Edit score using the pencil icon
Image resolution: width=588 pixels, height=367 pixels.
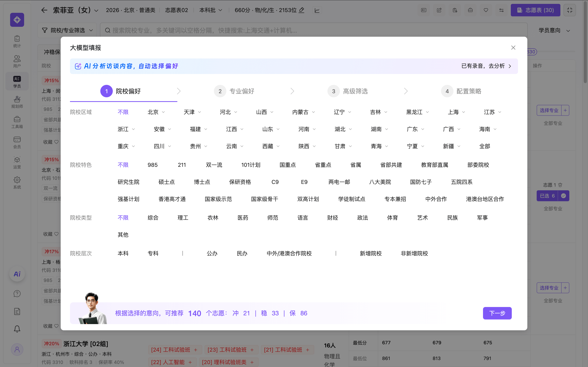302,10
